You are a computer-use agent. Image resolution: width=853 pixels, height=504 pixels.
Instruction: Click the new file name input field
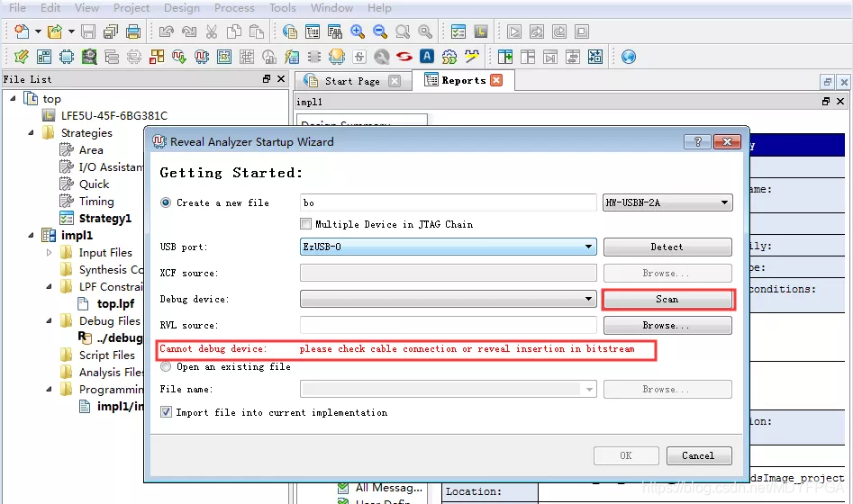(448, 202)
